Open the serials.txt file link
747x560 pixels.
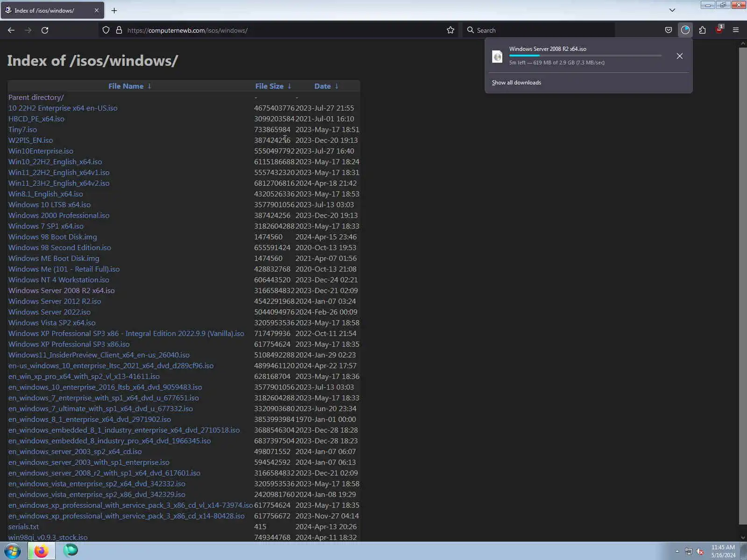pos(23,527)
